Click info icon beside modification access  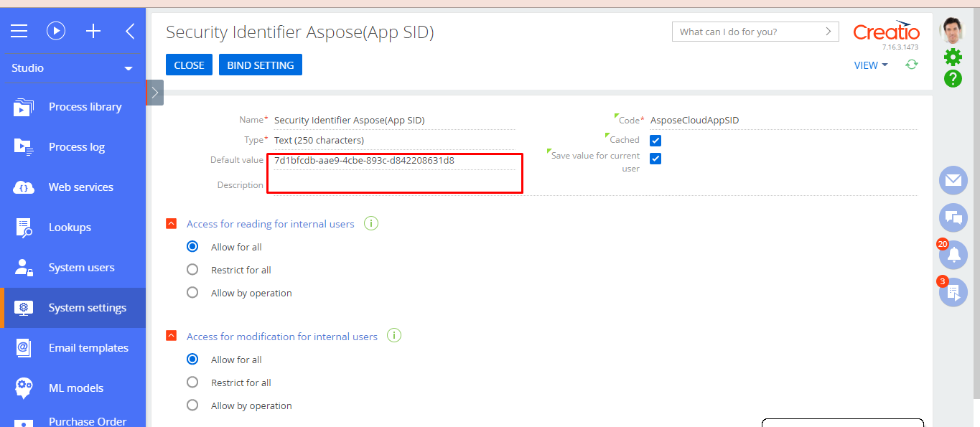(x=394, y=336)
